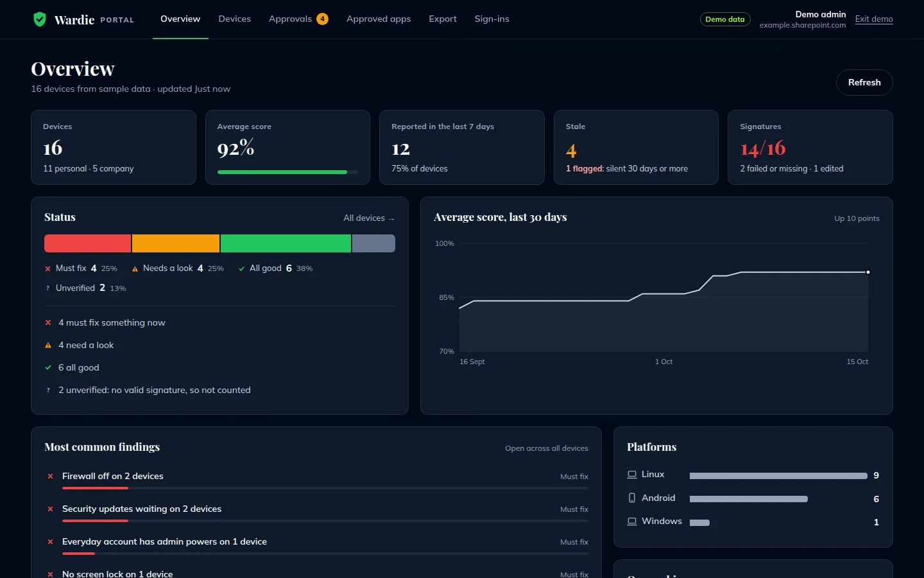Image resolution: width=924 pixels, height=578 pixels.
Task: Click the Average score progress bar
Action: 287,172
